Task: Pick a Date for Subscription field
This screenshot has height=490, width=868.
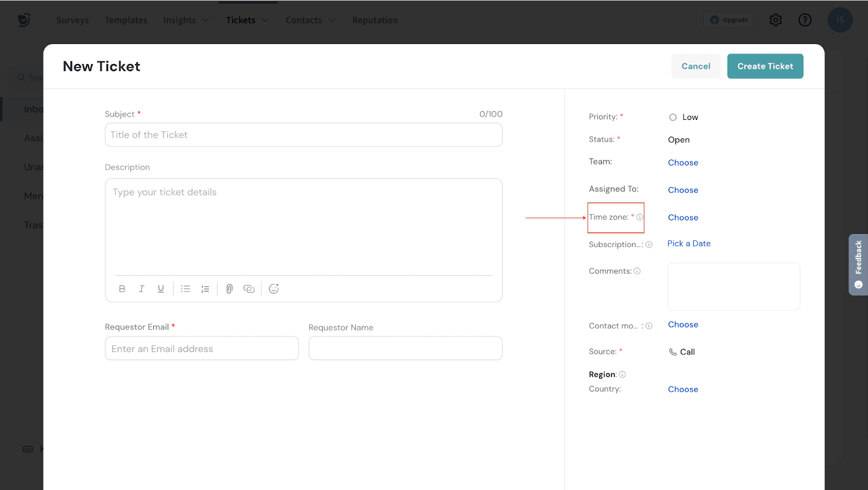Action: point(688,244)
